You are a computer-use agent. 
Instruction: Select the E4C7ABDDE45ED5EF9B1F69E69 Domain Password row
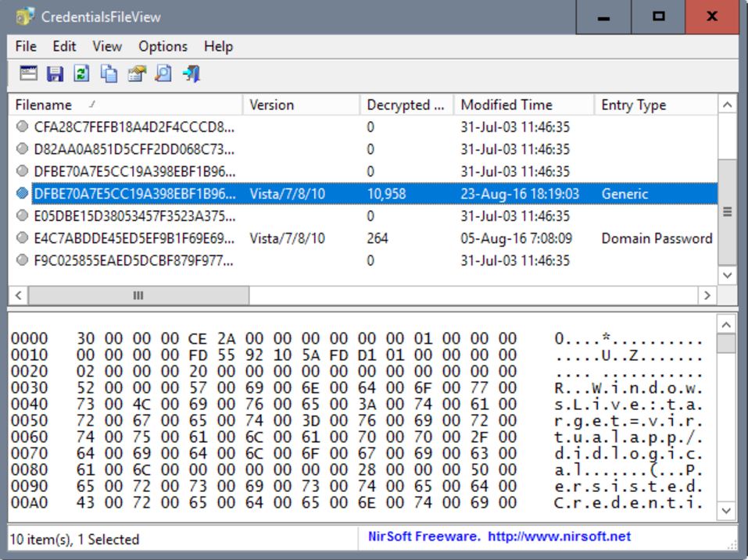pyautogui.click(x=133, y=238)
